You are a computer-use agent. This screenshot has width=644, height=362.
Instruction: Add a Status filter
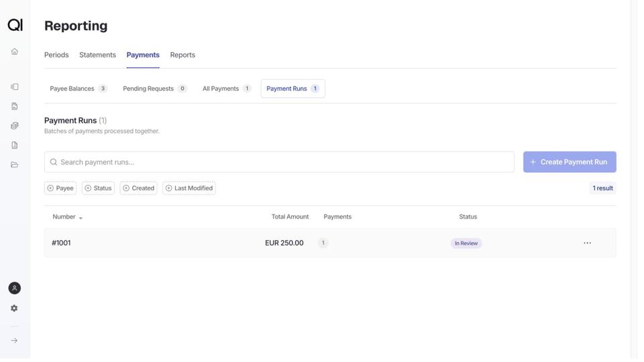click(x=99, y=190)
